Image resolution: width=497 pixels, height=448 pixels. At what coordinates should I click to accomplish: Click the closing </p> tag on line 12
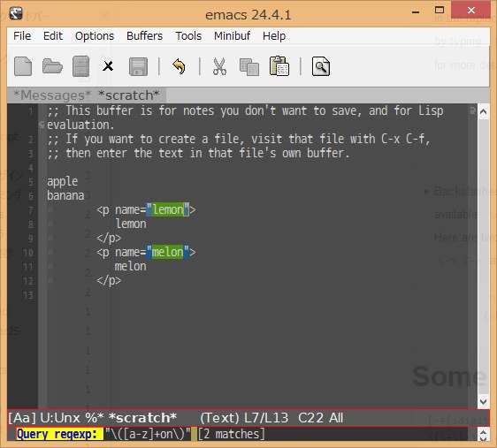point(109,280)
